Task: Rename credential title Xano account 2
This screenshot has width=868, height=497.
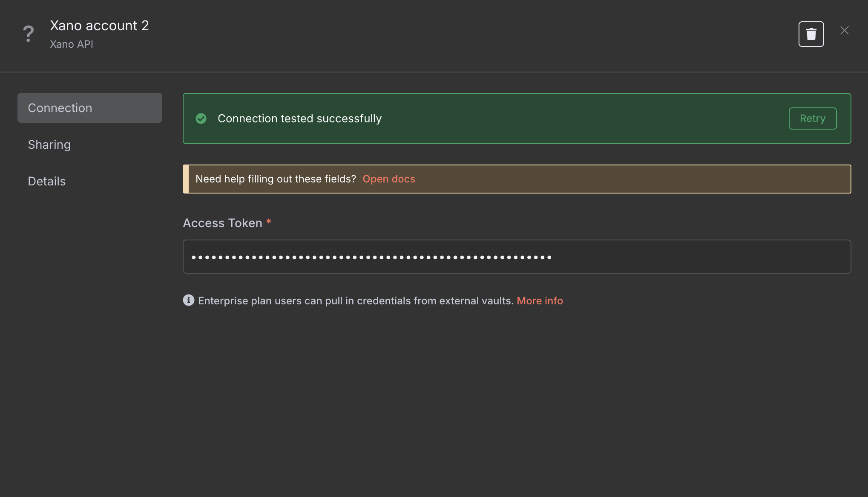Action: click(x=100, y=26)
